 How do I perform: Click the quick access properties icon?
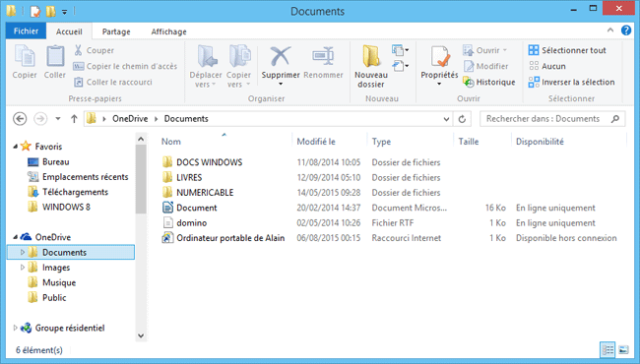point(34,12)
